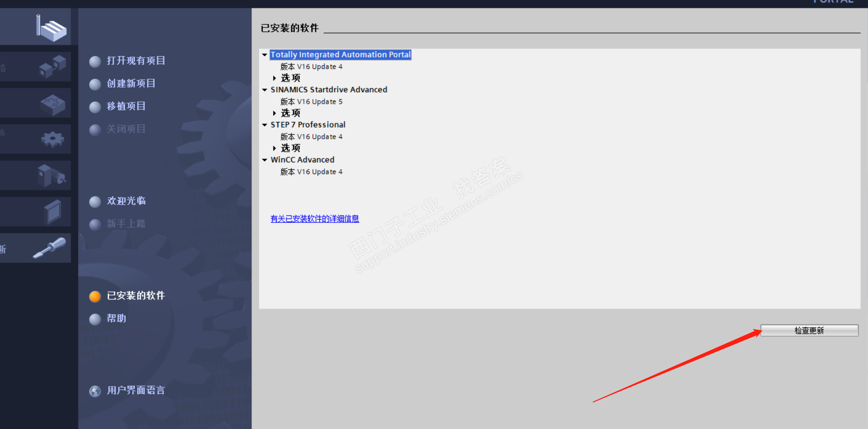Viewport: 868px width, 429px height.
Task: Open the Start portal factory icon
Action: point(51,28)
